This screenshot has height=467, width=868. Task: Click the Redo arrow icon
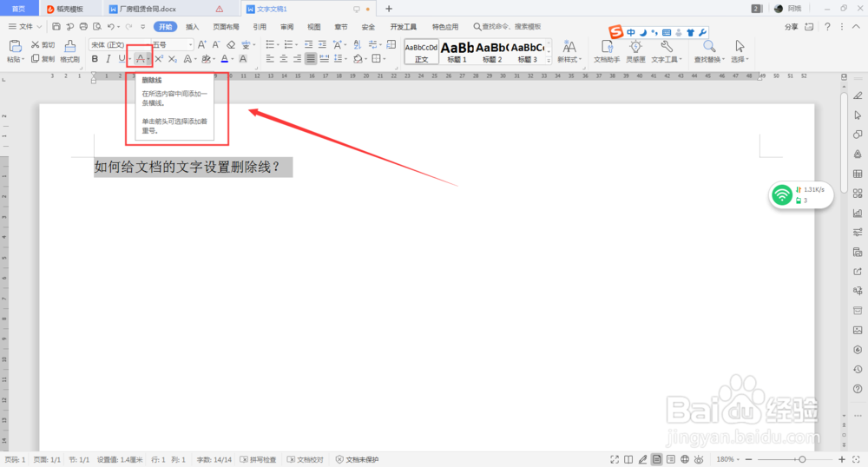tap(128, 27)
